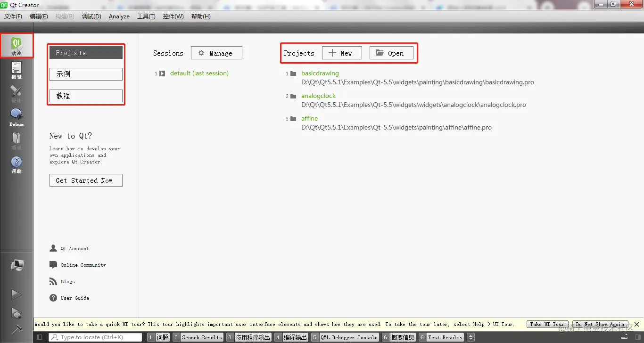
Task: Click Open project button
Action: pyautogui.click(x=391, y=53)
